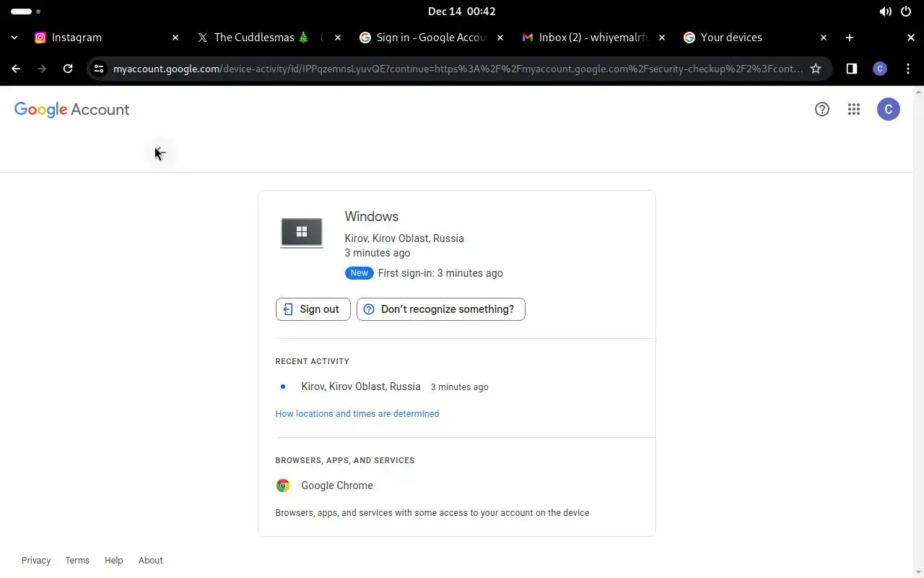The height and width of the screenshot is (578, 924).
Task: Open the Google apps grid
Action: click(x=854, y=109)
